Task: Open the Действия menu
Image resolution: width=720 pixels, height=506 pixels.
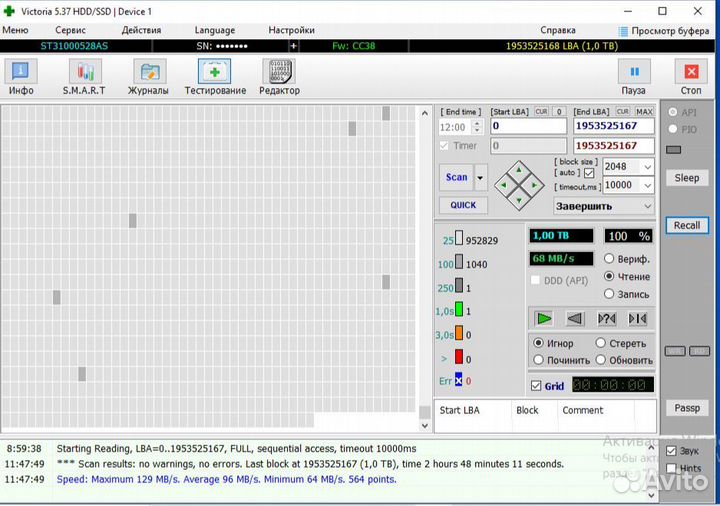Action: [141, 30]
